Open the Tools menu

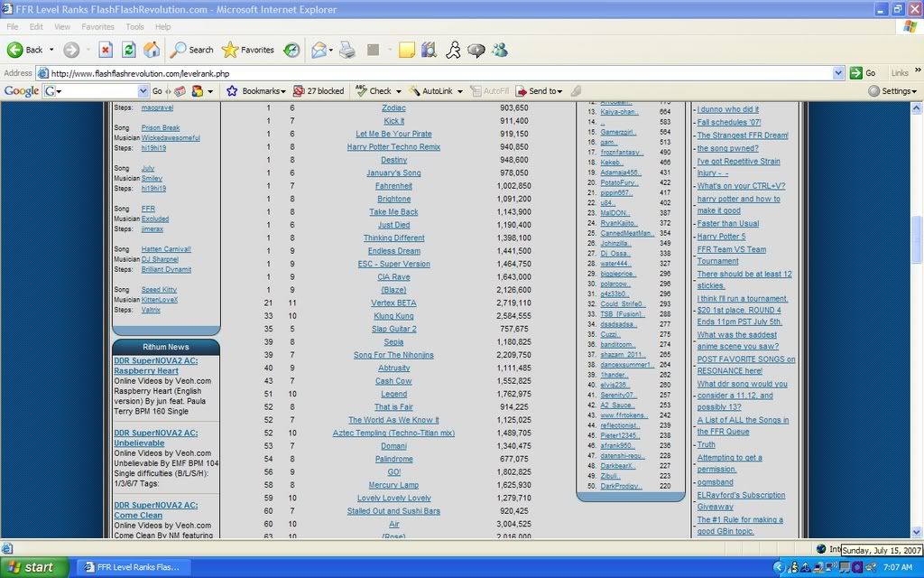[134, 27]
